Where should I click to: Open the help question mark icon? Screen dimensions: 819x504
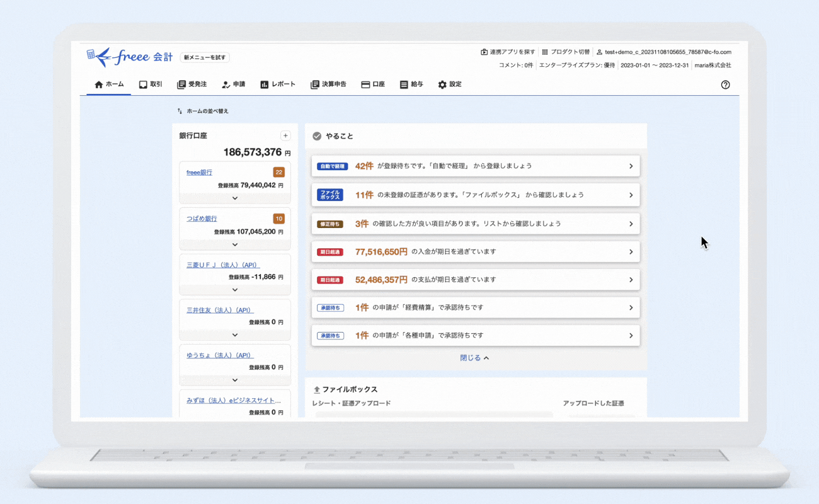pos(725,84)
